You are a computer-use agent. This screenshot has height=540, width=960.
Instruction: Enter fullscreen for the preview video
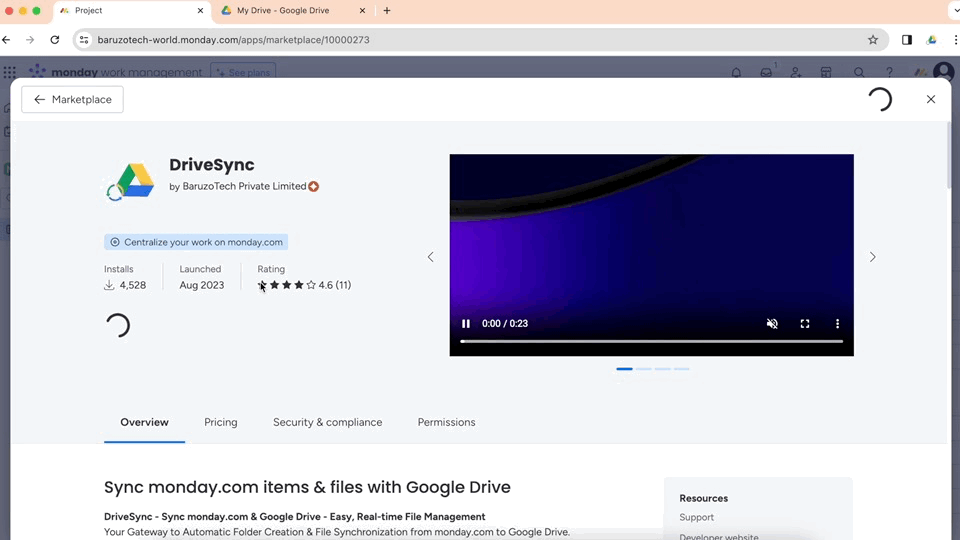[804, 323]
